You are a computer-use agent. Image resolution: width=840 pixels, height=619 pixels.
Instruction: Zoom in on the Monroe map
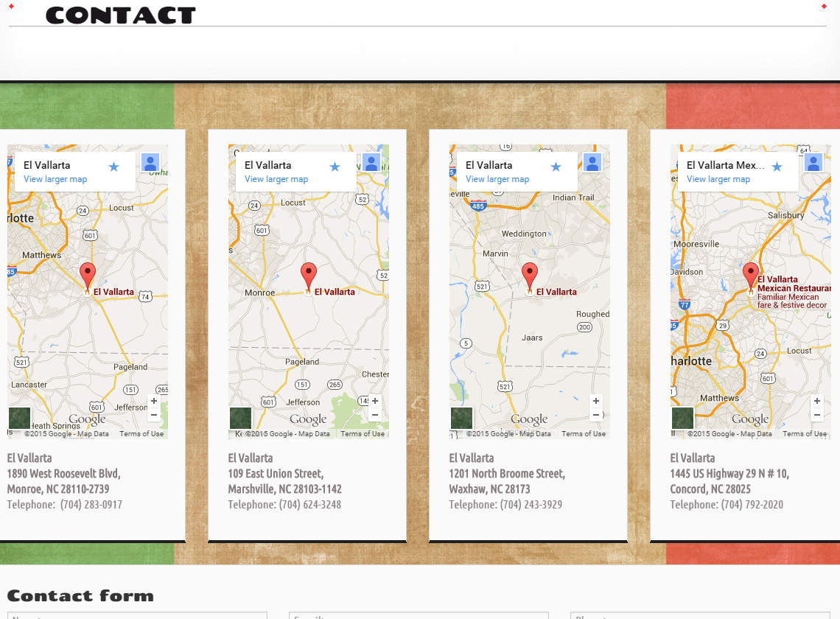(x=154, y=401)
